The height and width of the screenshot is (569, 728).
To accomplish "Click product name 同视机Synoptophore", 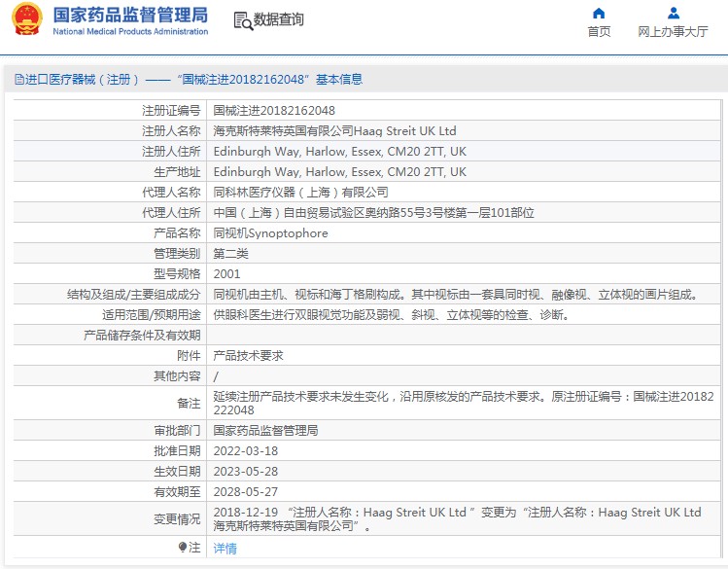I will point(270,233).
